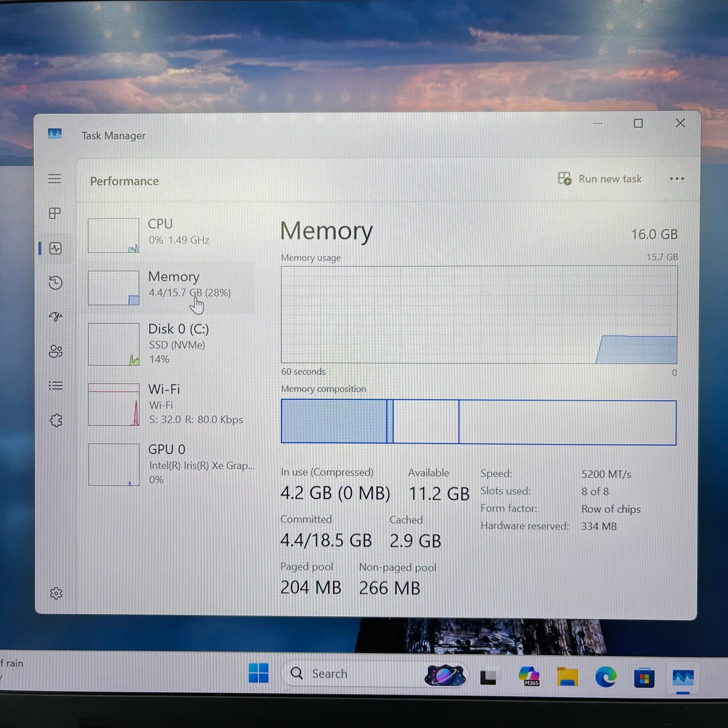Select CPU in the performance list
This screenshot has width=728, height=728.
[170, 235]
